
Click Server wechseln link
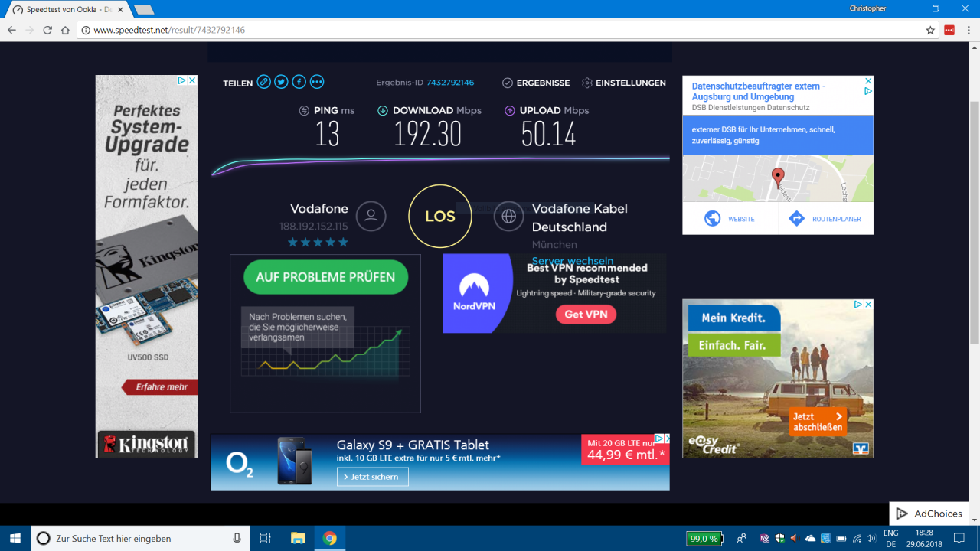click(573, 261)
